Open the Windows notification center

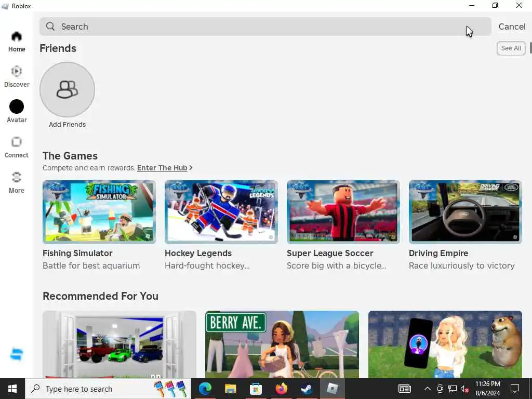tap(515, 389)
